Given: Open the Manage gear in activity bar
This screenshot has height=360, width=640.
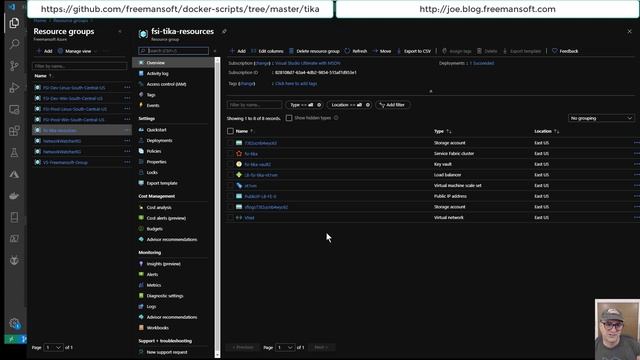Looking at the screenshot, I should [14, 324].
